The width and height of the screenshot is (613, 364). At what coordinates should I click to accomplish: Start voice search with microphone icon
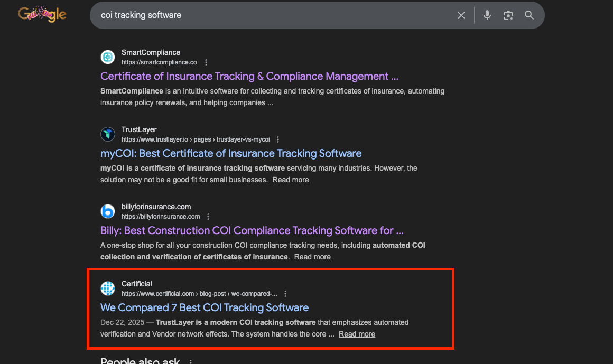(x=487, y=15)
